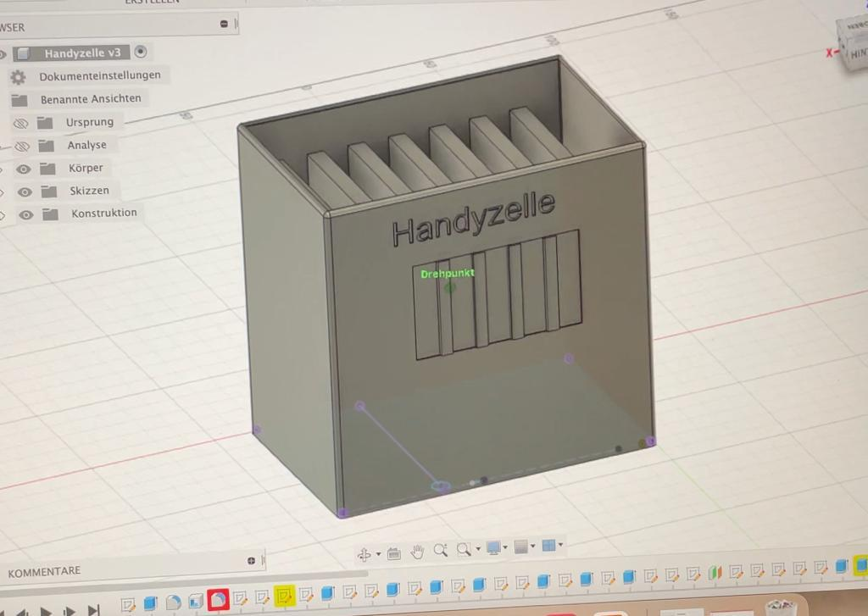The image size is (868, 616).
Task: Open the zoom options dropdown arrow
Action: pos(478,549)
